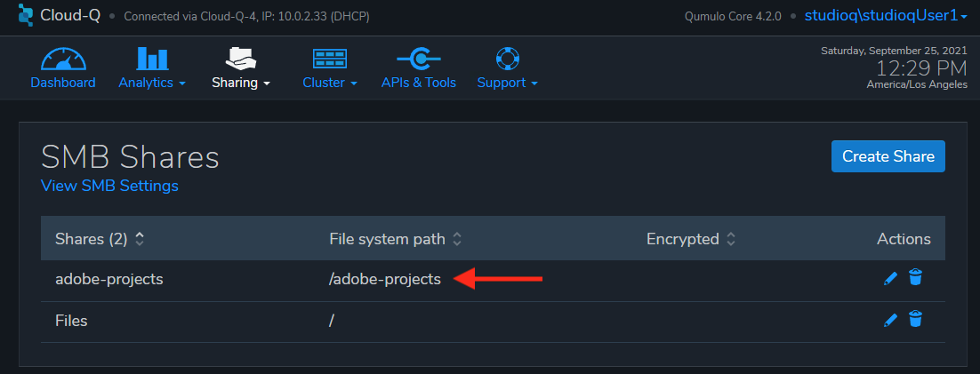
Task: Select the Sharing folder-hand icon
Action: [241, 58]
